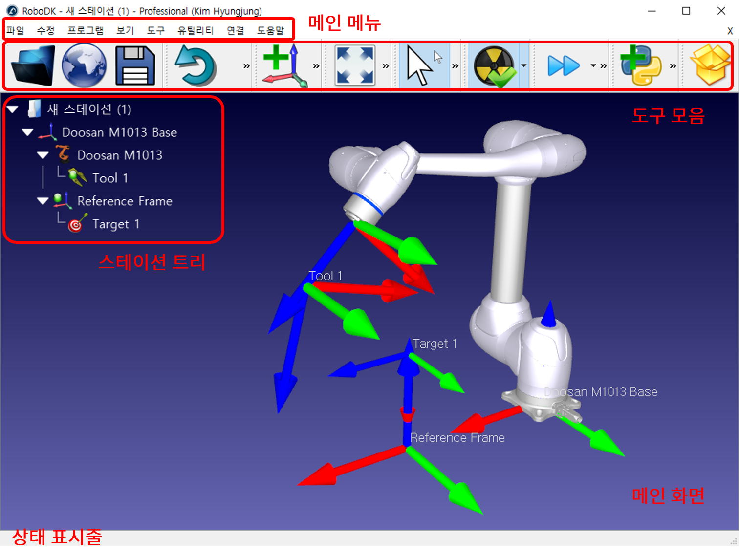Collapse the Reference Frame tree node

[x=43, y=201]
